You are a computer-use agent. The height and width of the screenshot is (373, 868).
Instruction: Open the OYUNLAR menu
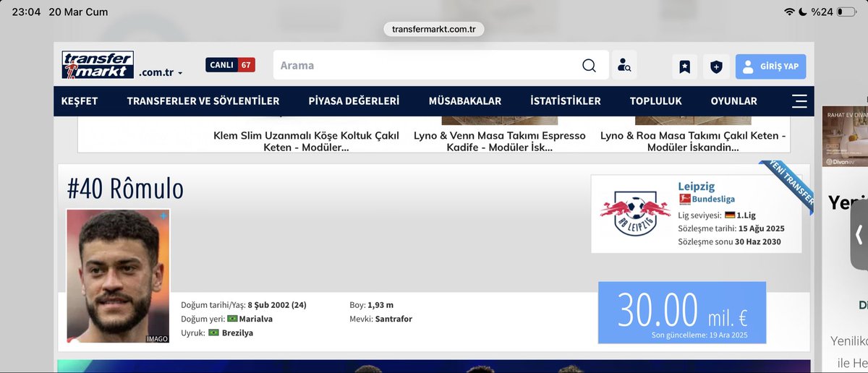click(x=733, y=101)
